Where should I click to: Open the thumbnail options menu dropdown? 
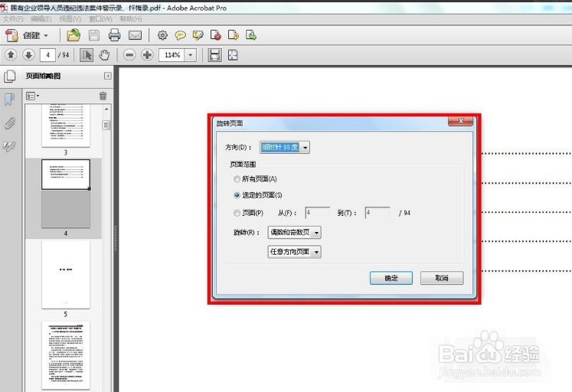pos(32,96)
